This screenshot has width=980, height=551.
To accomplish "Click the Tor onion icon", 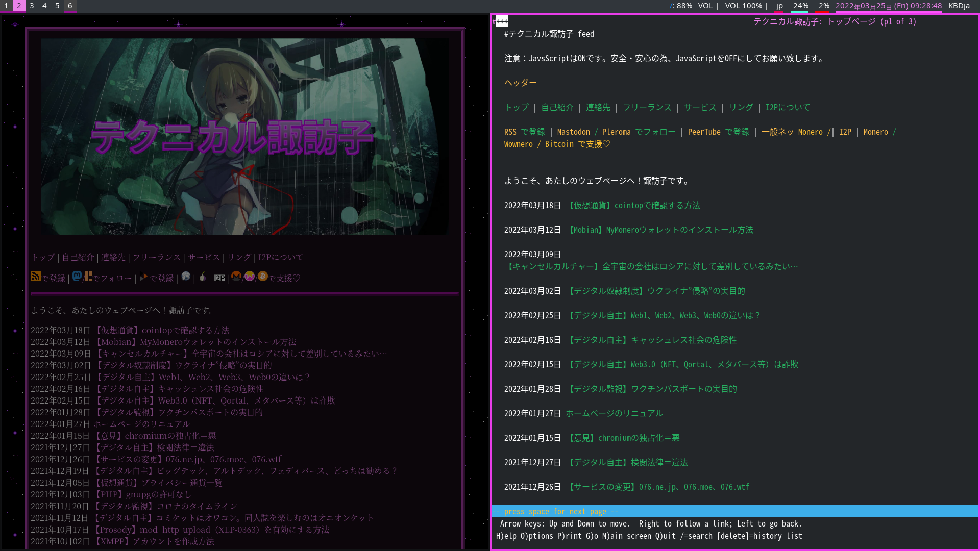I will pyautogui.click(x=203, y=277).
